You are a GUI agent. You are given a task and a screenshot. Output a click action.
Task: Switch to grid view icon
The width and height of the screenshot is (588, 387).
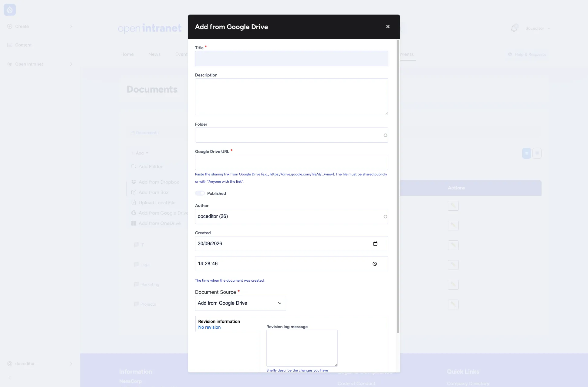pos(537,153)
